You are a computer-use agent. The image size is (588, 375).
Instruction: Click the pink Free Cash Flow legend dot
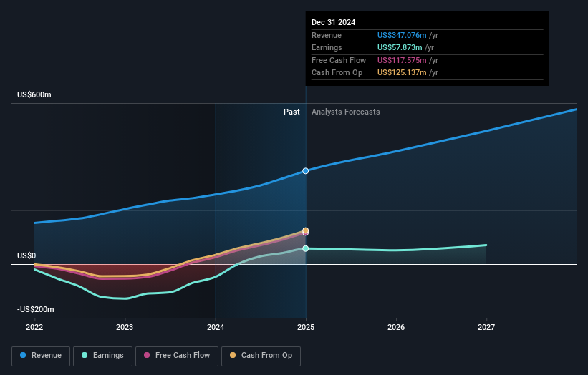(147, 355)
